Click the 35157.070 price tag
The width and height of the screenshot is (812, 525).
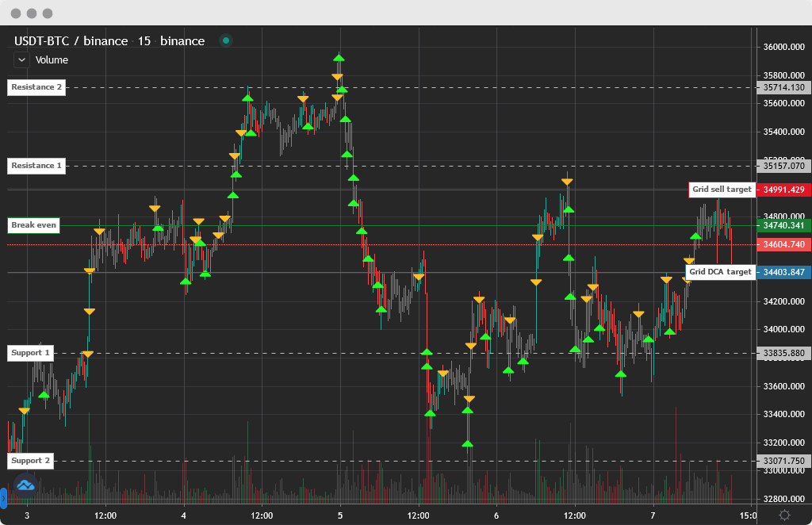[x=783, y=167]
